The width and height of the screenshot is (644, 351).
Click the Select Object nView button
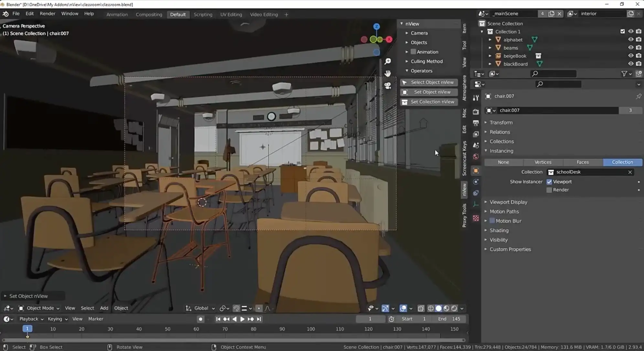coord(429,82)
